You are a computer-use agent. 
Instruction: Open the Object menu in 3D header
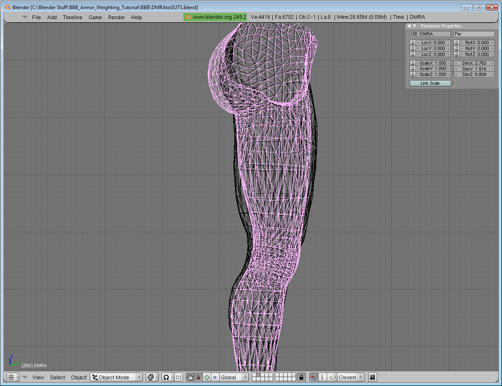pyautogui.click(x=79, y=377)
